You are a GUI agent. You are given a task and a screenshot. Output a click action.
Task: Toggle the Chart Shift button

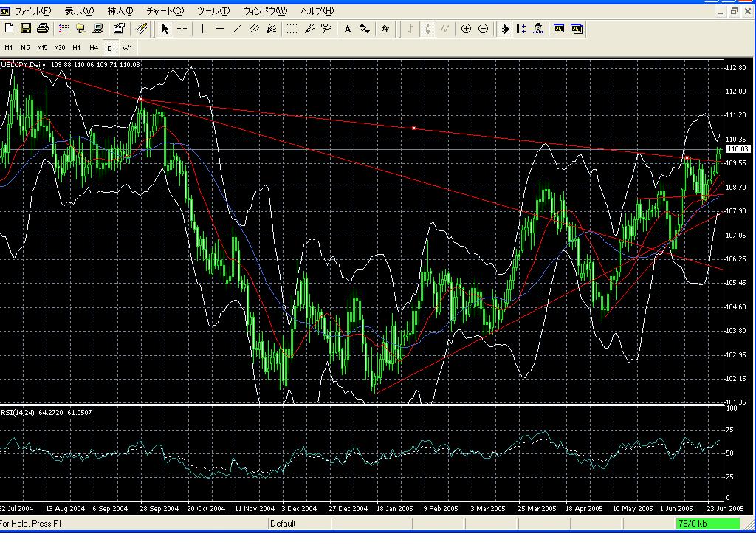coord(521,29)
